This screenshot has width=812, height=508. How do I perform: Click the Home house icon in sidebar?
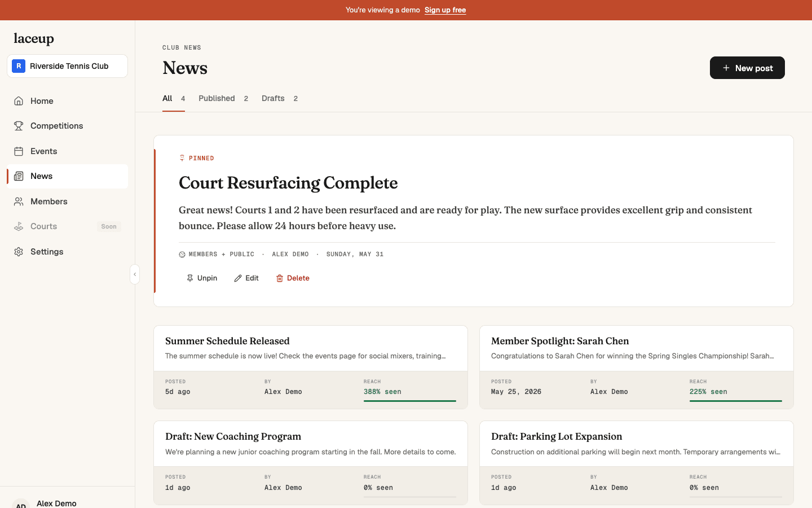(x=19, y=101)
